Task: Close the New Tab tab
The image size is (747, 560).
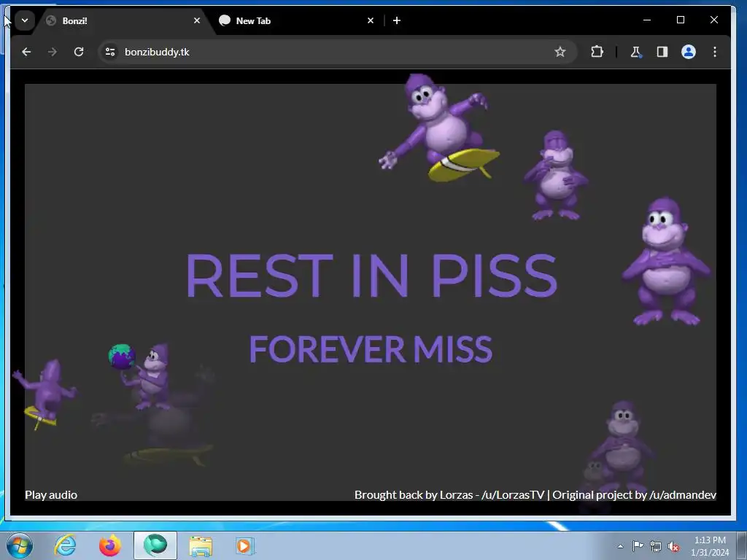Action: 371,20
